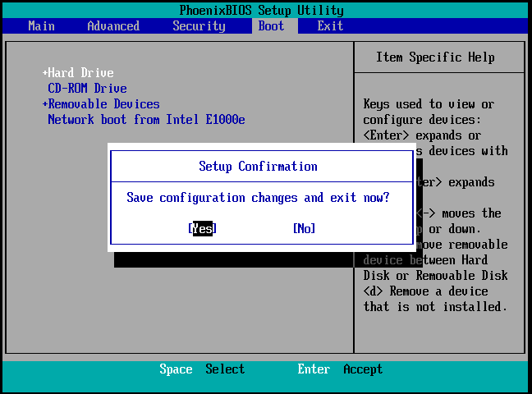Click the '<d> Remove a device' help line
The width and height of the screenshot is (532, 394).
pyautogui.click(x=425, y=291)
